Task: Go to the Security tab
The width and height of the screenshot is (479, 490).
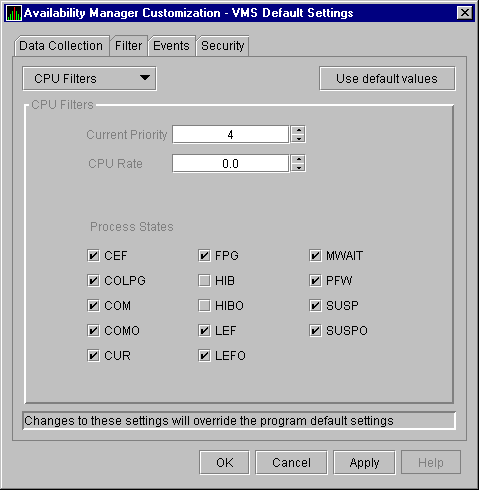Action: click(x=223, y=46)
